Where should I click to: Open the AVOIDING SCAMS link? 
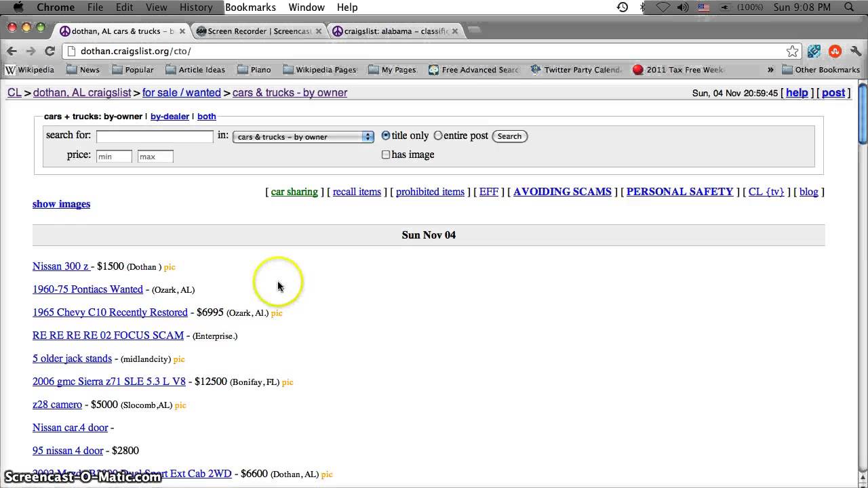point(562,192)
